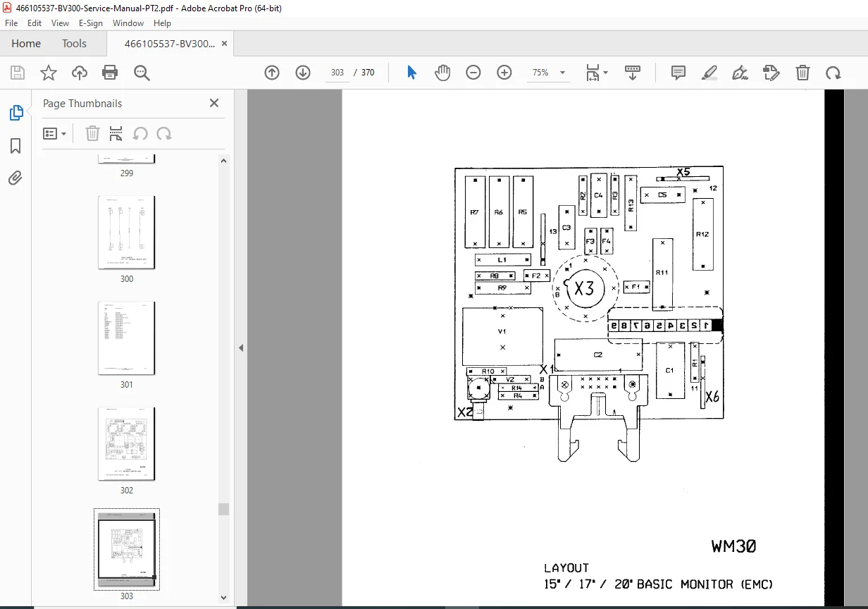Open the Page Thumbnails sidebar icon
This screenshot has height=609, width=868.
15,113
